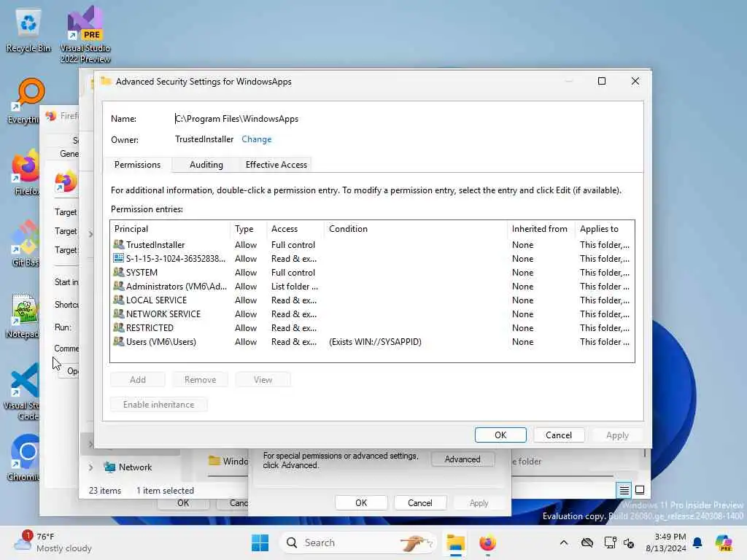Sort entries by Access column header
The width and height of the screenshot is (747, 560).
(x=296, y=229)
